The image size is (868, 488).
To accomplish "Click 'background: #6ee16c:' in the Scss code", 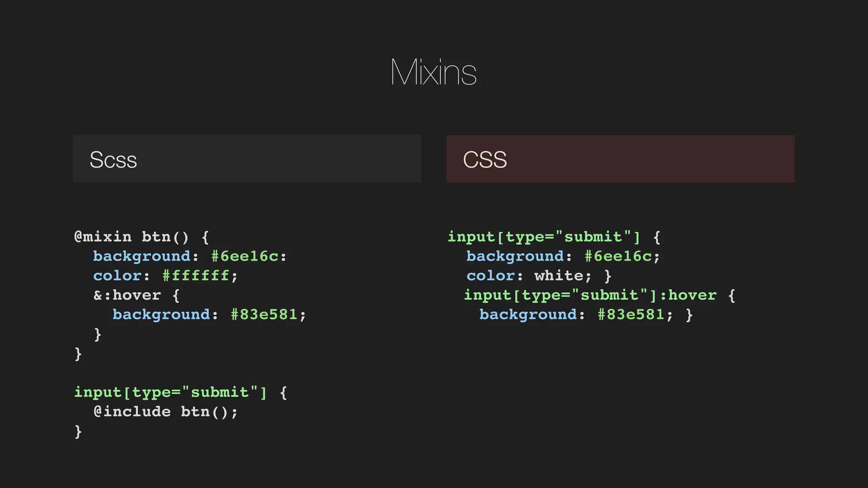I will (190, 256).
